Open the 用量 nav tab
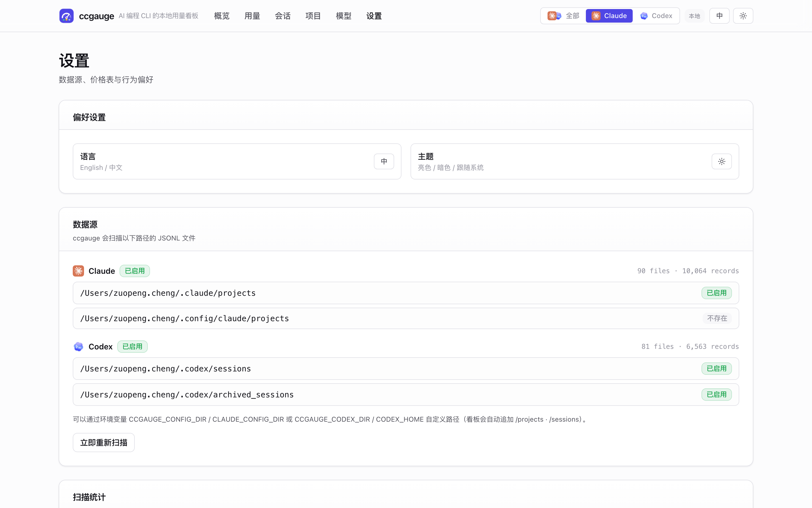Image resolution: width=812 pixels, height=508 pixels. pos(252,16)
